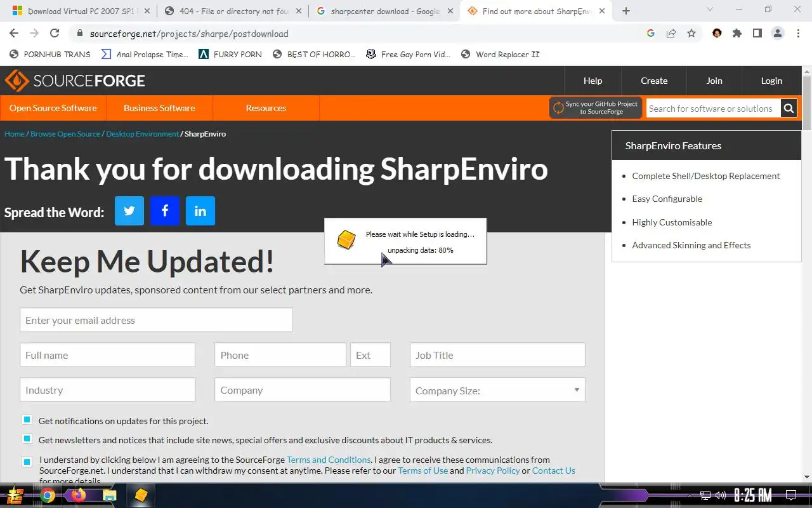
Task: Click the Industry input field
Action: point(107,390)
